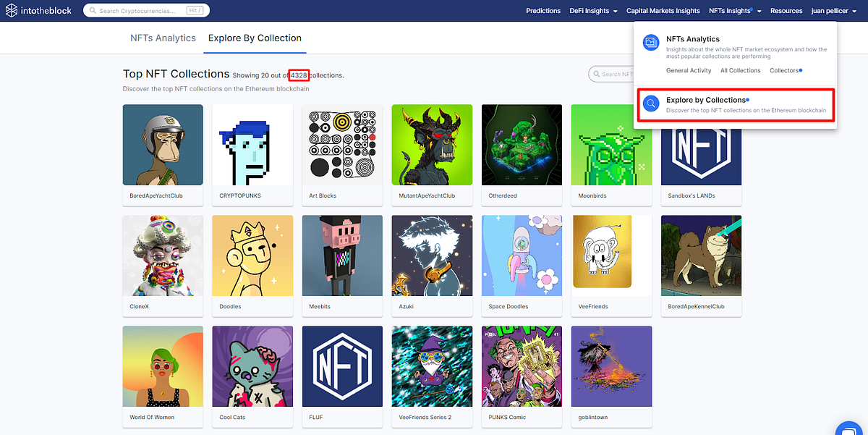Screen dimensions: 868x435
Task: Click the 'Hit /' shortcut badge in the search bar
Action: coord(196,10)
